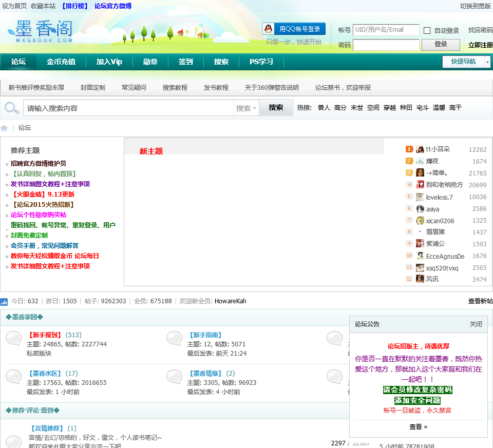The image size is (493, 448).
Task: Click speech bubble icon for 新手报到 board
Action: click(x=14, y=339)
